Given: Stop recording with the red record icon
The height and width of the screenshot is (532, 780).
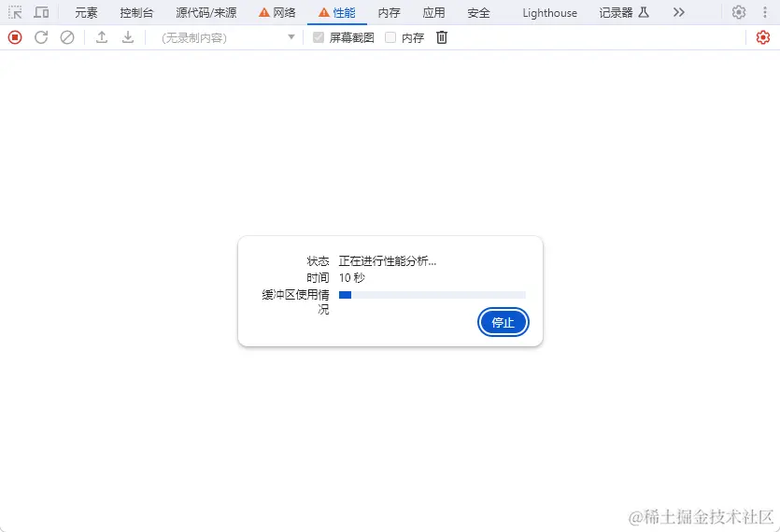Looking at the screenshot, I should [15, 37].
